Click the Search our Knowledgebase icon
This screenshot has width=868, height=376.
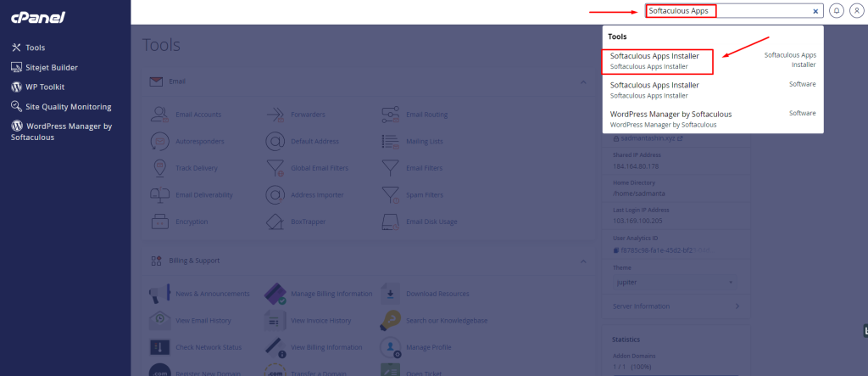(390, 320)
